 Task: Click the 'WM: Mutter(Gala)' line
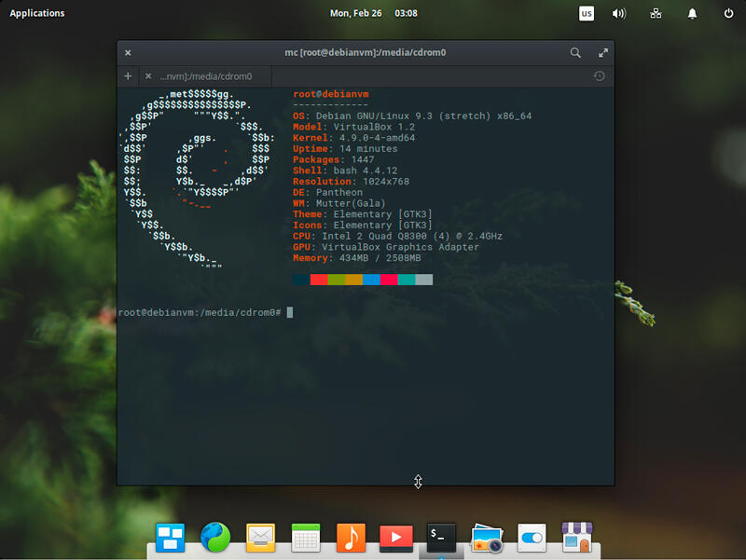[x=339, y=203]
